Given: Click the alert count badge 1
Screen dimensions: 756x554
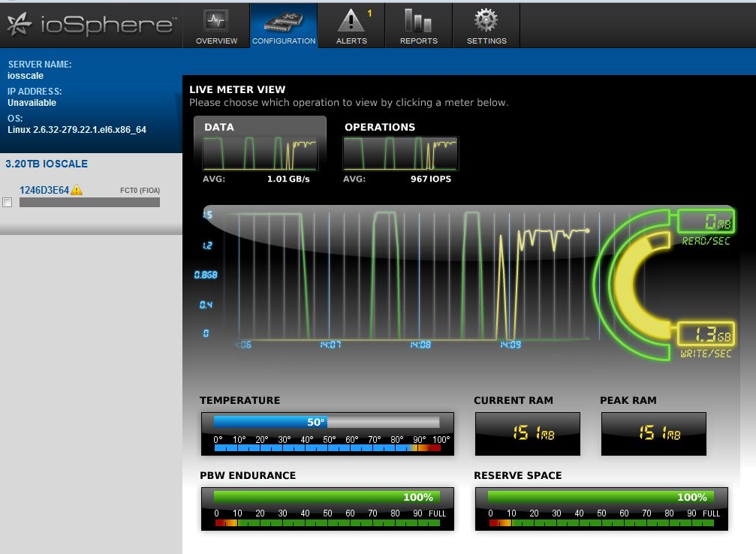Looking at the screenshot, I should pos(370,14).
